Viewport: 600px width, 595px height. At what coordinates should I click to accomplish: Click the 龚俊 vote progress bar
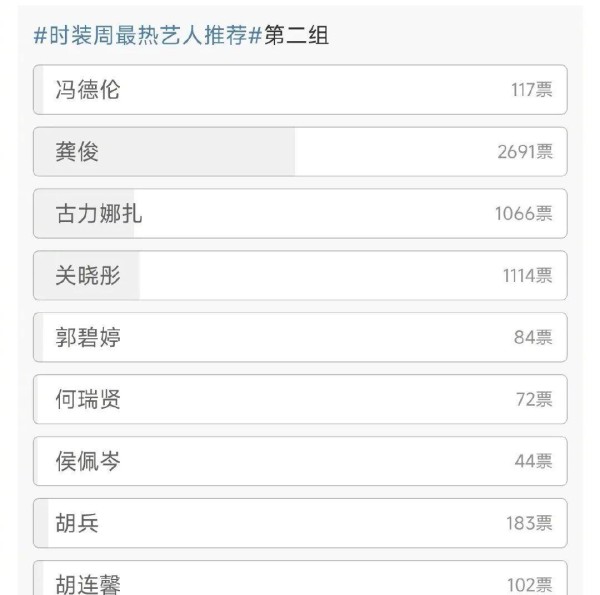pyautogui.click(x=164, y=152)
